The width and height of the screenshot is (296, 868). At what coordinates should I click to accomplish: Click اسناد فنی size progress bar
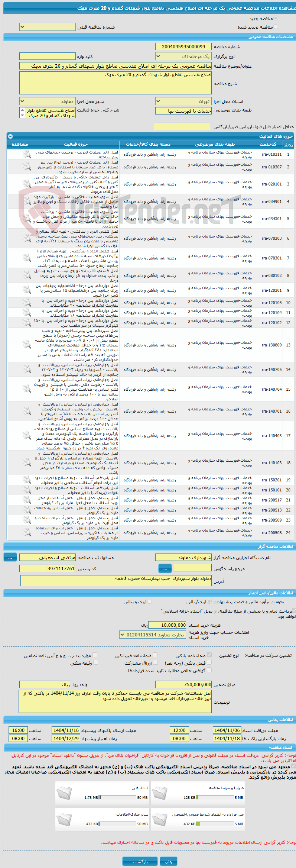118,797
